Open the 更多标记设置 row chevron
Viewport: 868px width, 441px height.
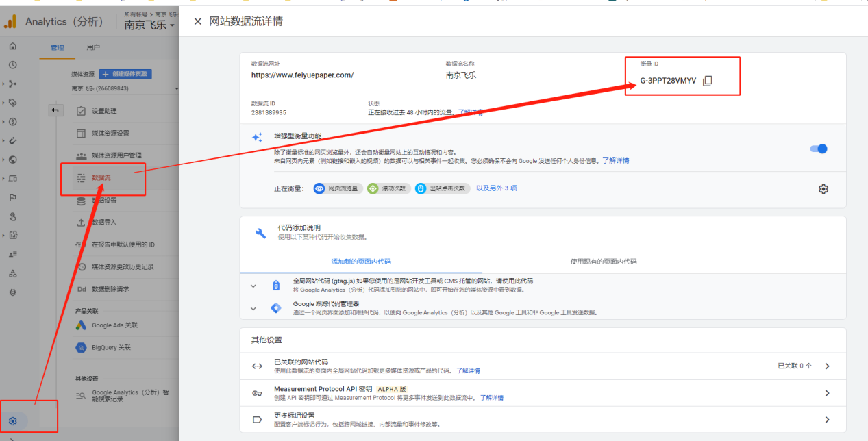827,420
